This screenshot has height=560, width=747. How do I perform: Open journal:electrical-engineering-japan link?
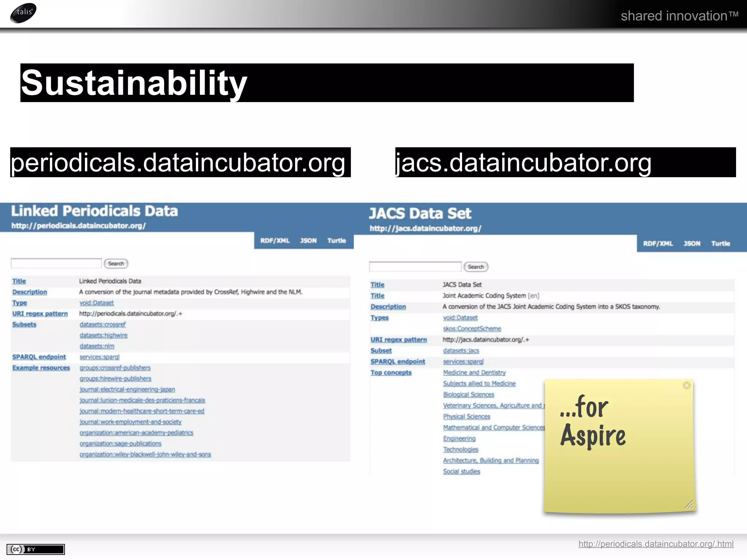coord(127,389)
